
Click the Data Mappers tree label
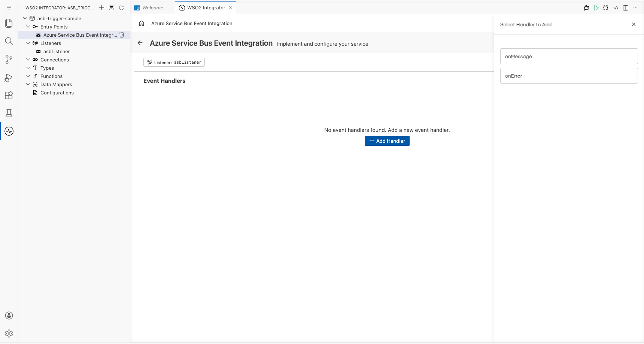56,84
